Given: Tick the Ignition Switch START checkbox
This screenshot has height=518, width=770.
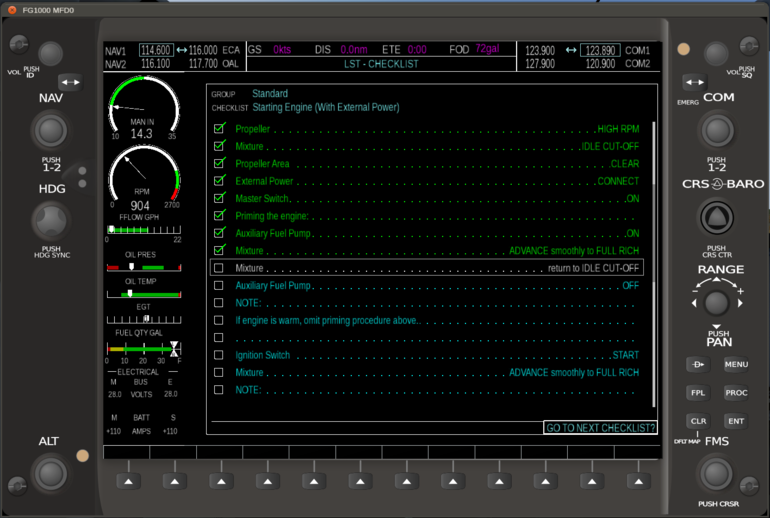Looking at the screenshot, I should (x=219, y=355).
